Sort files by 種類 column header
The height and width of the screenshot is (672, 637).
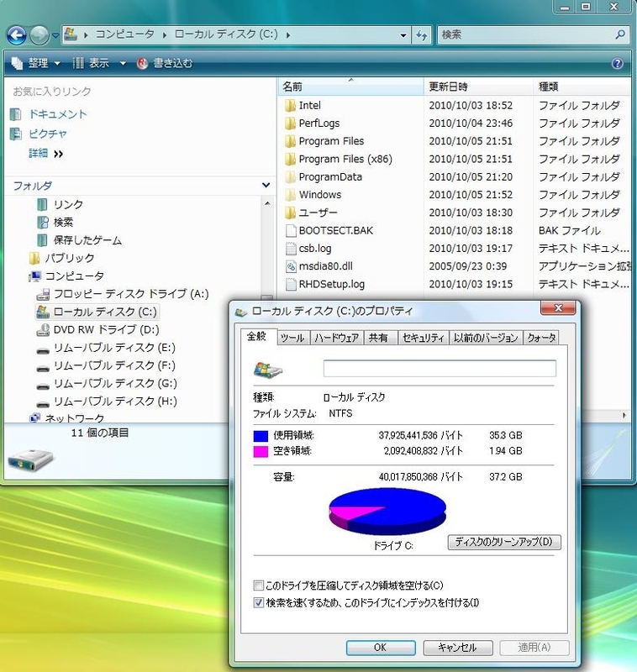click(x=582, y=87)
